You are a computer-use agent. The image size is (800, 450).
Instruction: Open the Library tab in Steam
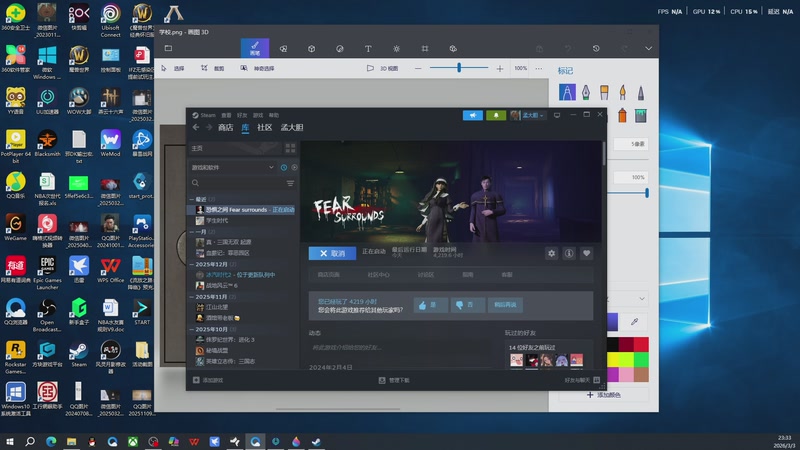point(245,128)
